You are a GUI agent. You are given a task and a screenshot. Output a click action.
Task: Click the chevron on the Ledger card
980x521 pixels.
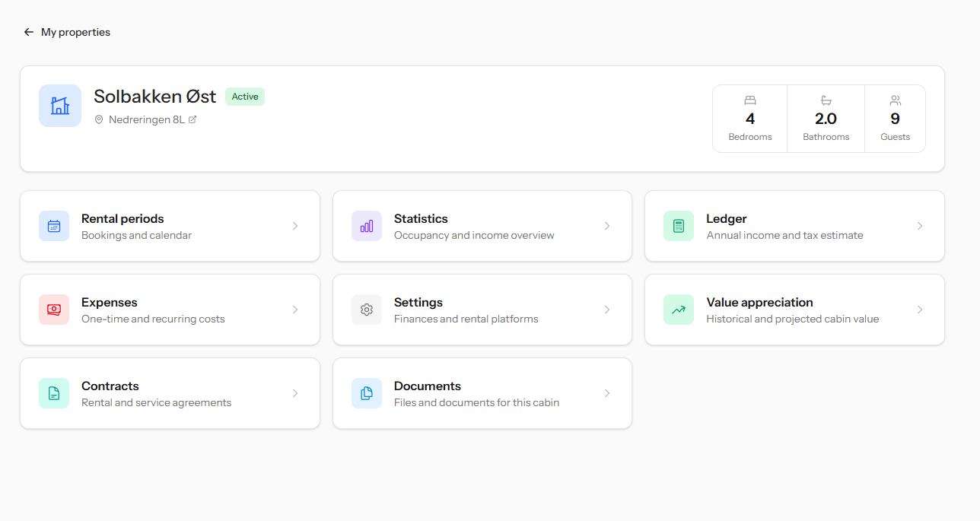click(x=920, y=226)
